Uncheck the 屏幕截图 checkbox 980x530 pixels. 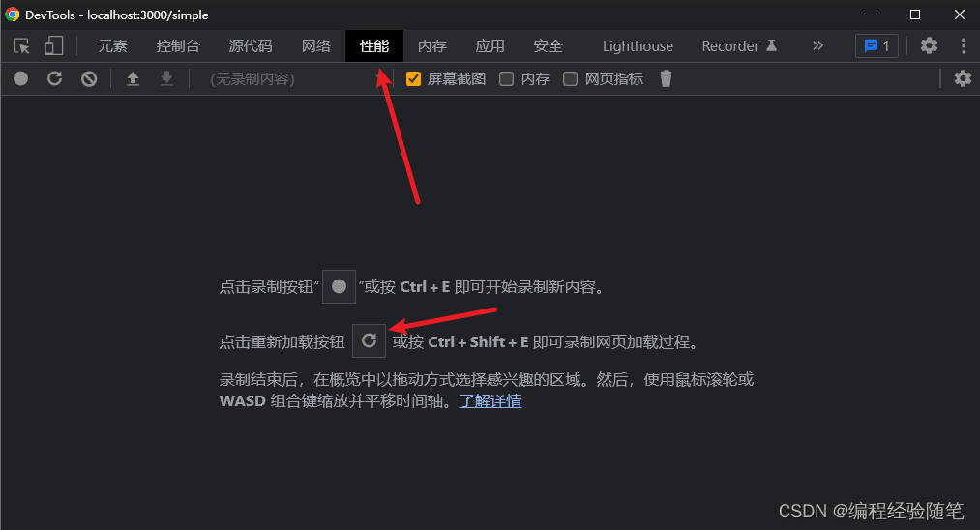[413, 78]
